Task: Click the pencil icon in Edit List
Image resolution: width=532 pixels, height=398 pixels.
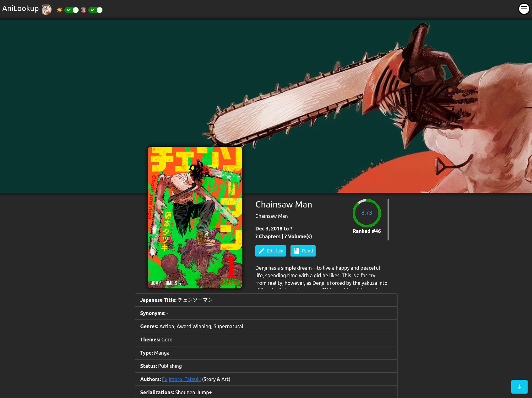Action: click(261, 251)
